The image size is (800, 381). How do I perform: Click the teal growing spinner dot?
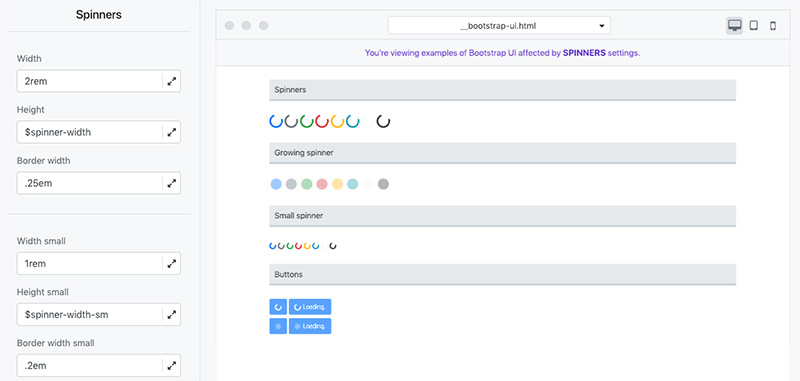[353, 184]
